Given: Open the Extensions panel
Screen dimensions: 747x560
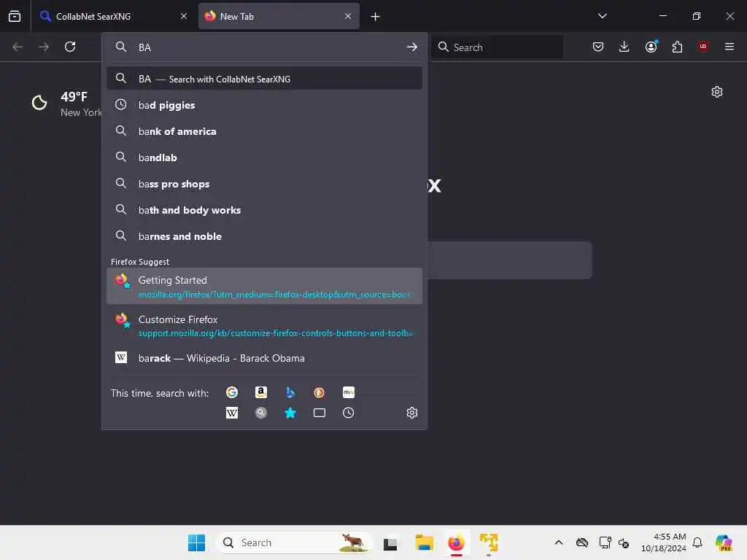Looking at the screenshot, I should 677,47.
